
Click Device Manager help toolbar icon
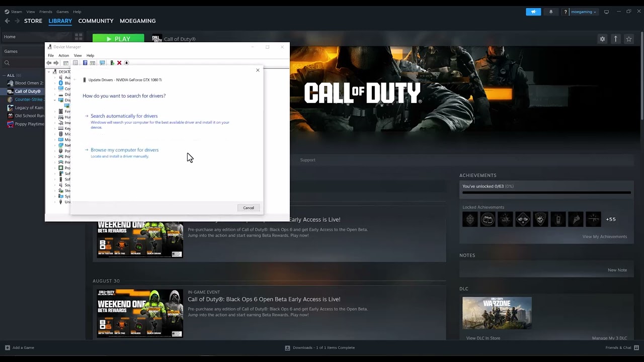point(85,63)
